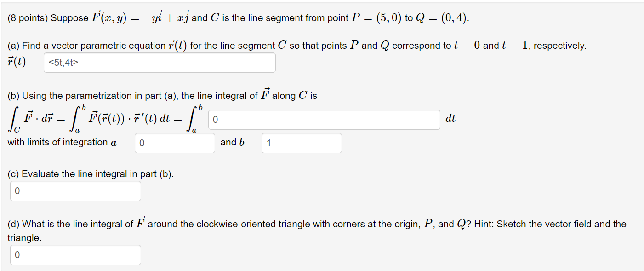Click the answer box under Evaluate the line integral
Screen dimensions: 644x271
pos(75,190)
